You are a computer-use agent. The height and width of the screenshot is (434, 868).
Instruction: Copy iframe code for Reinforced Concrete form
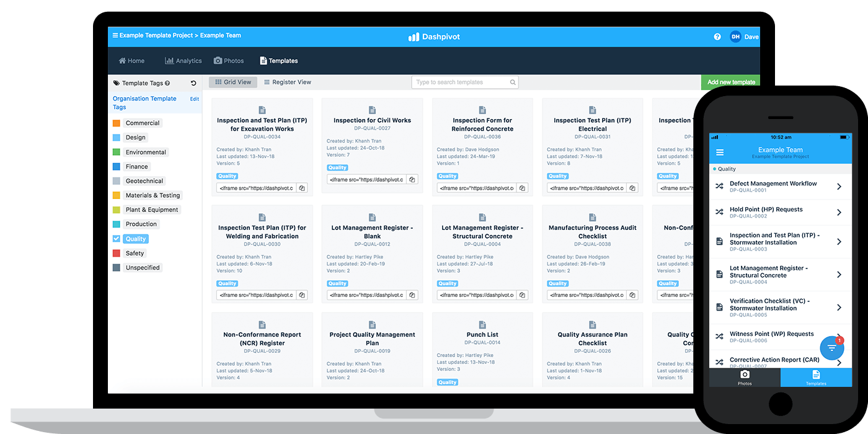[522, 188]
